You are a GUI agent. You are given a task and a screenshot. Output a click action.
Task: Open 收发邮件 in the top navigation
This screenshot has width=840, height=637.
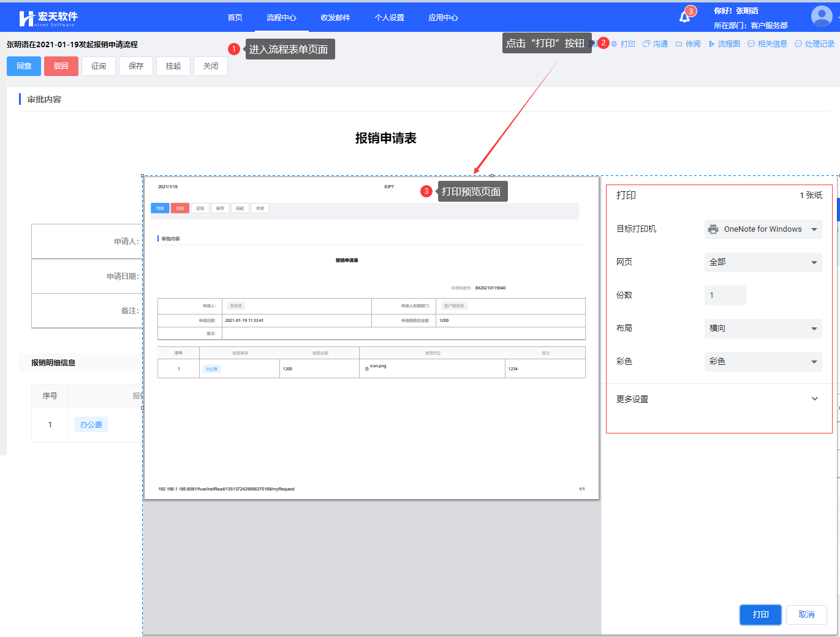click(x=335, y=18)
